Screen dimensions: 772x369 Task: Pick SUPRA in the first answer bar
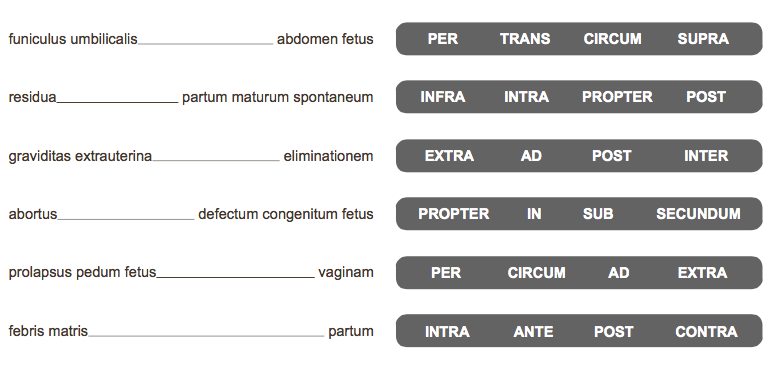pos(703,39)
